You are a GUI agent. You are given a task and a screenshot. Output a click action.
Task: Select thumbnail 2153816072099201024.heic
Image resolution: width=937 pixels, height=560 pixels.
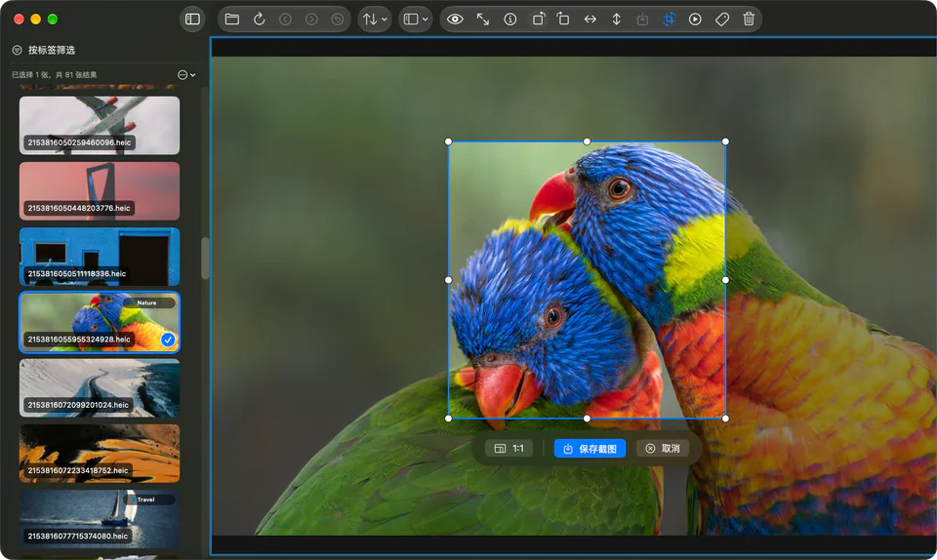pyautogui.click(x=100, y=388)
